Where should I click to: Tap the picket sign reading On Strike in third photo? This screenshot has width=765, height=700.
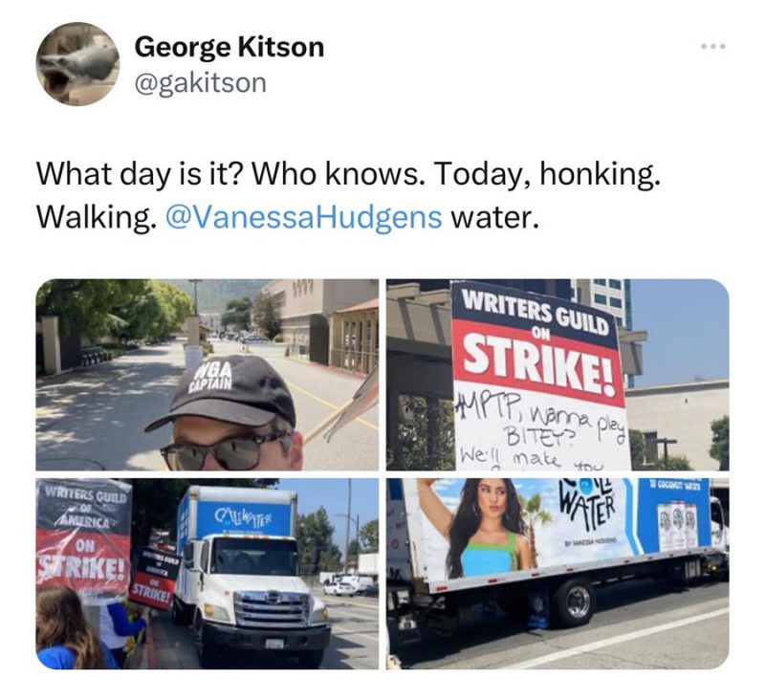(83, 539)
